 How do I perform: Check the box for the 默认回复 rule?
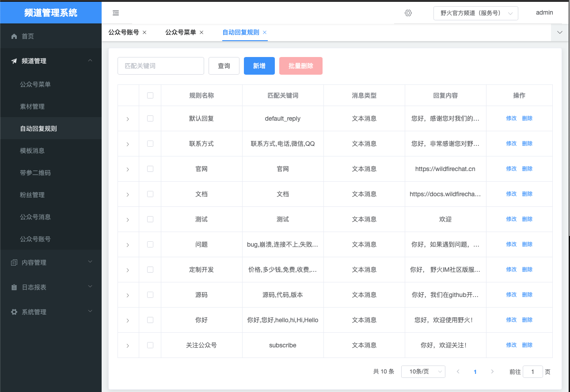pyautogui.click(x=150, y=118)
